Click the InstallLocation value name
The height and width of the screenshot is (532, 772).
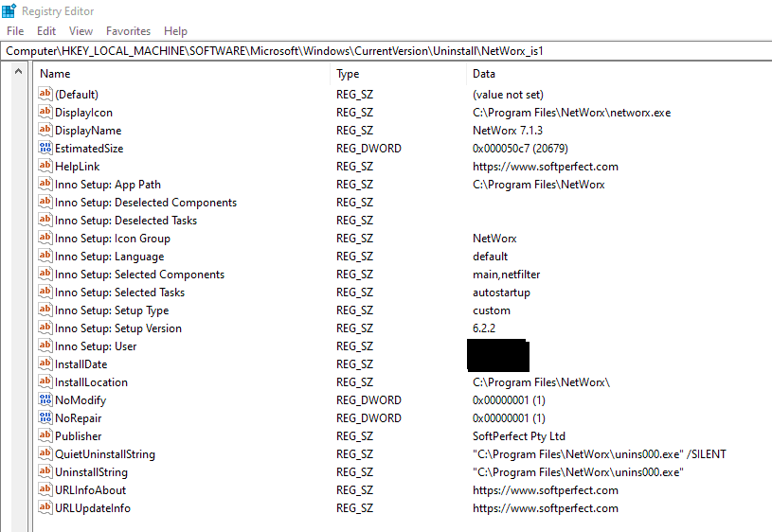click(x=91, y=382)
